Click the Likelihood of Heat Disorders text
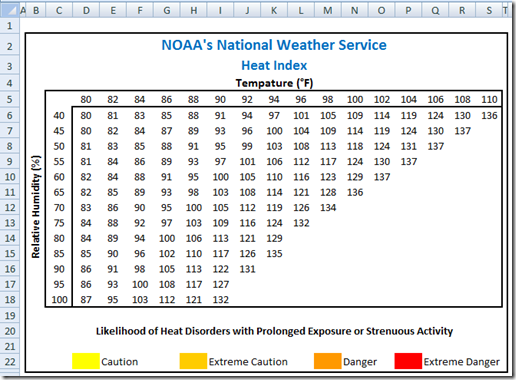Viewport: 516px width, 380px height. 274,331
